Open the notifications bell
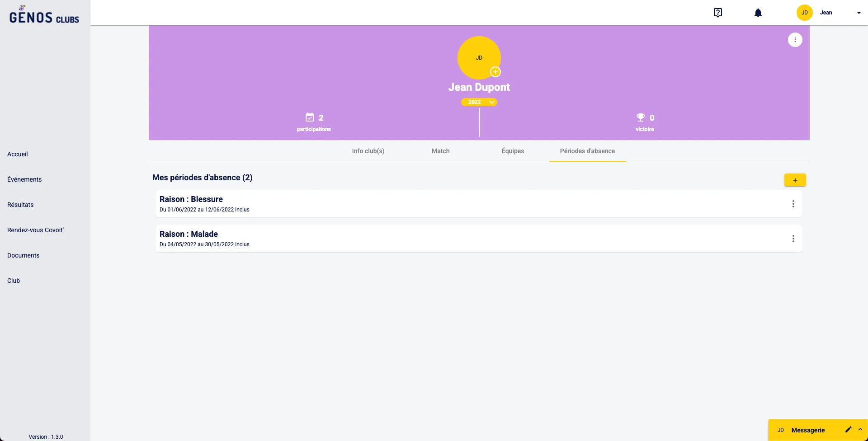The height and width of the screenshot is (441, 868). pyautogui.click(x=758, y=13)
